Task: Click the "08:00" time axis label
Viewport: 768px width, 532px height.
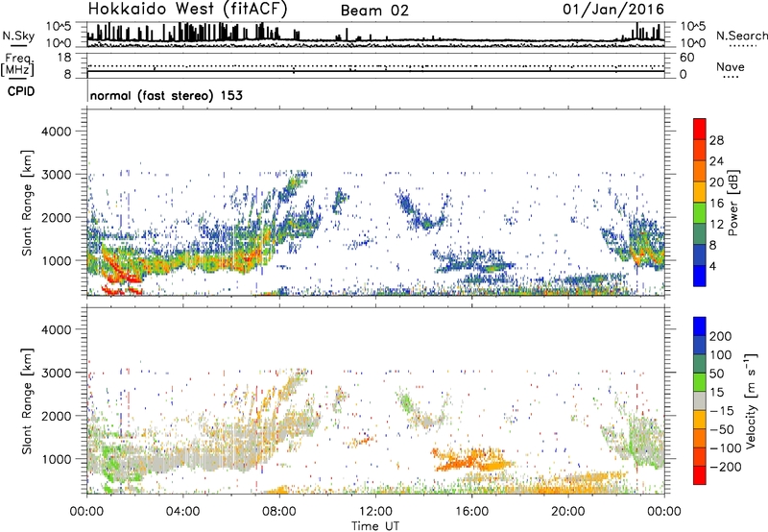Action: 279,512
